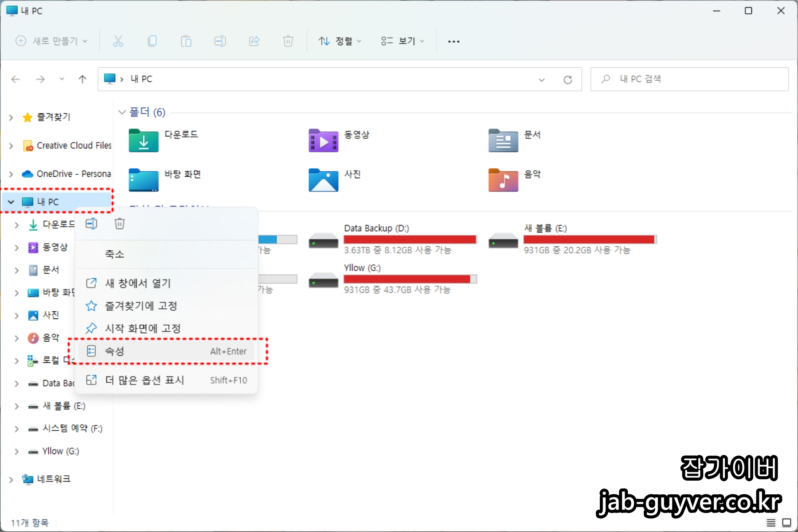Screen dimensions: 798x532
Task: Click the Cut scissors icon in toolbar
Action: [118, 41]
